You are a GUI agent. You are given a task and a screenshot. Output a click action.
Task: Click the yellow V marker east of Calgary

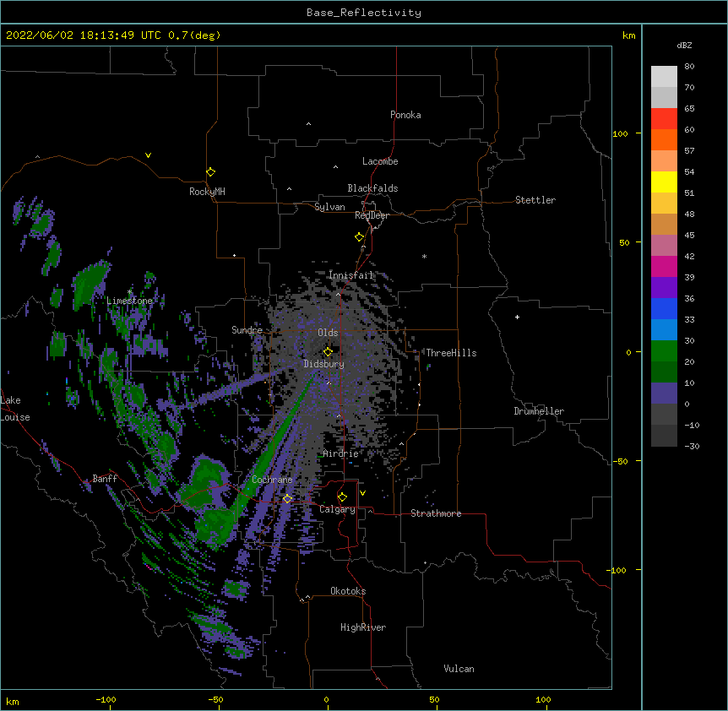coord(362,493)
